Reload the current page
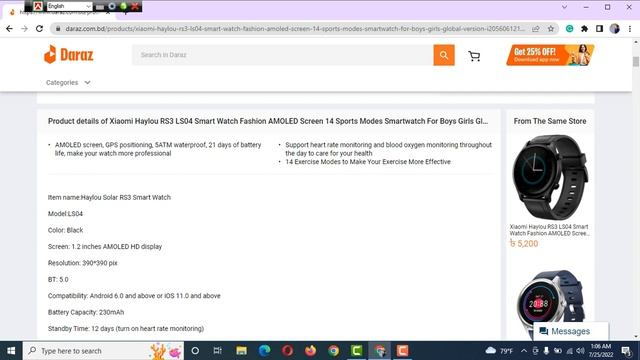 [39, 29]
